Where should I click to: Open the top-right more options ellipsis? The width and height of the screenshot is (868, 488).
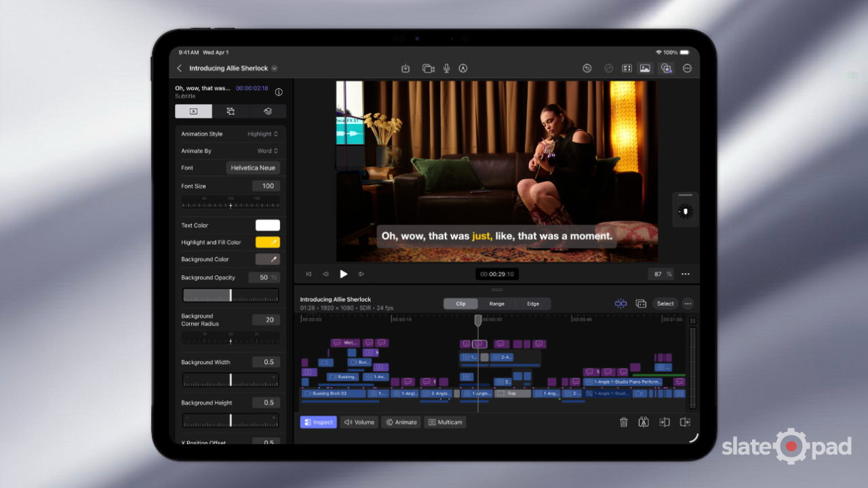coord(688,68)
